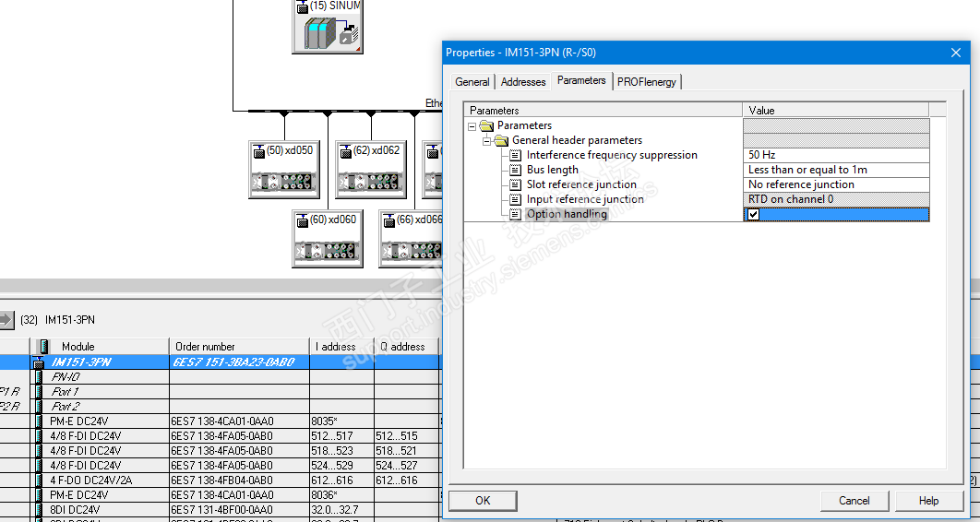This screenshot has width=980, height=522.
Task: Select the Parameters tab
Action: 581,80
